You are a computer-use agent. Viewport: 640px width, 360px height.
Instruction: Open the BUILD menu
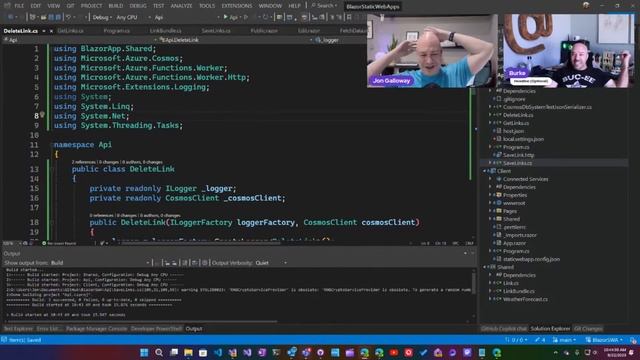pos(116,6)
